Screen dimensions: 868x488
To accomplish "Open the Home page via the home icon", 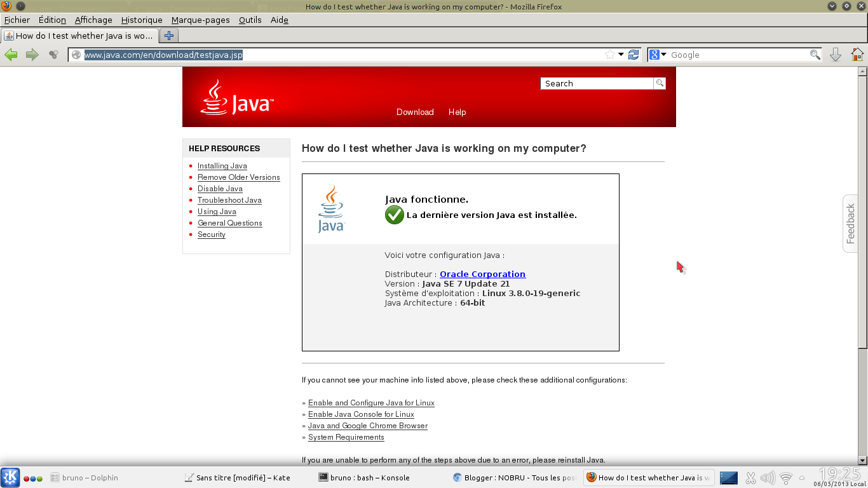I will coord(857,55).
